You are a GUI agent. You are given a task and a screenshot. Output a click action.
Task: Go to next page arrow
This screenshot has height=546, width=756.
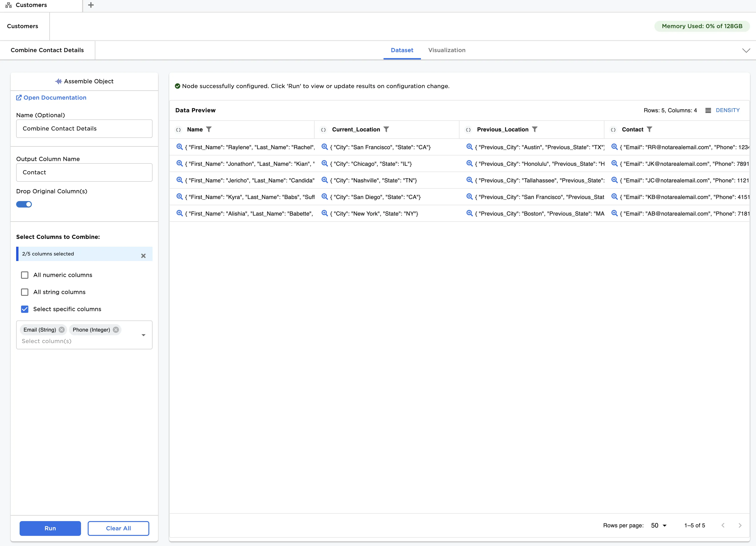click(740, 525)
